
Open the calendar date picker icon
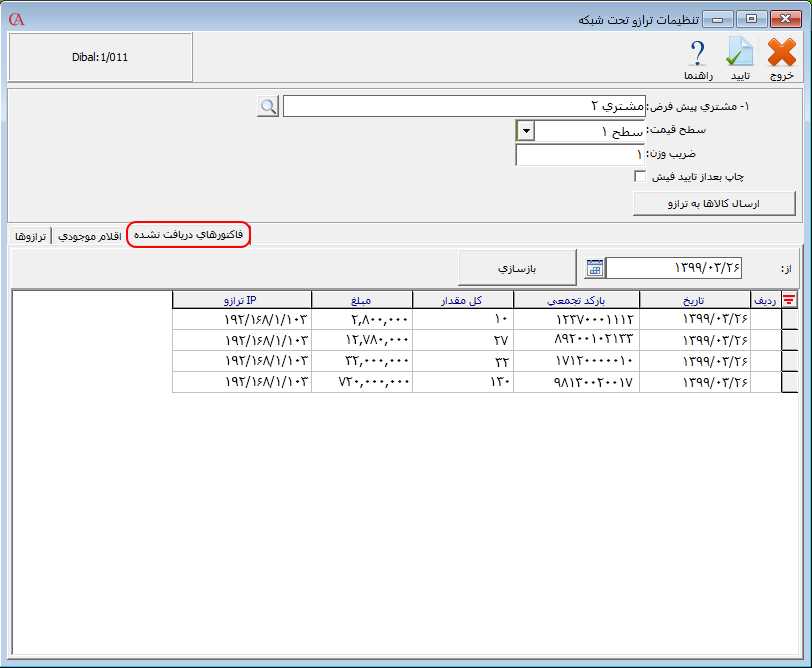pos(594,268)
